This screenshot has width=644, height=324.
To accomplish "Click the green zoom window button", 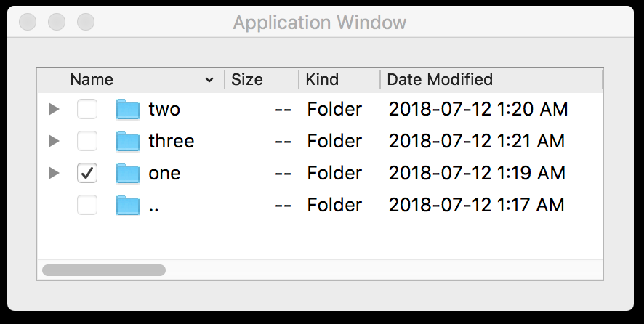I will coord(86,23).
